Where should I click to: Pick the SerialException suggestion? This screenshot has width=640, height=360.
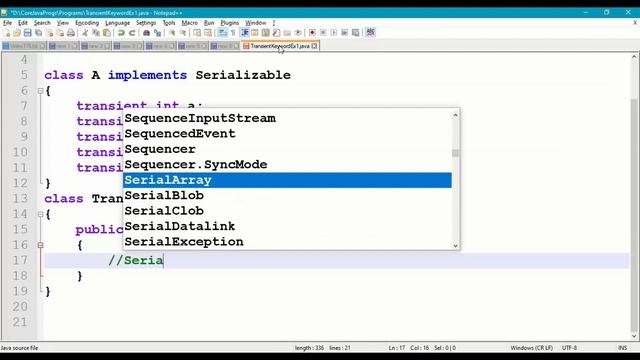287,242
